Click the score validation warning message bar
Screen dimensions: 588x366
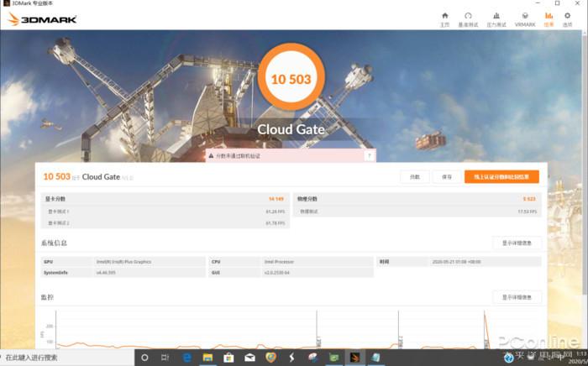tap(291, 156)
